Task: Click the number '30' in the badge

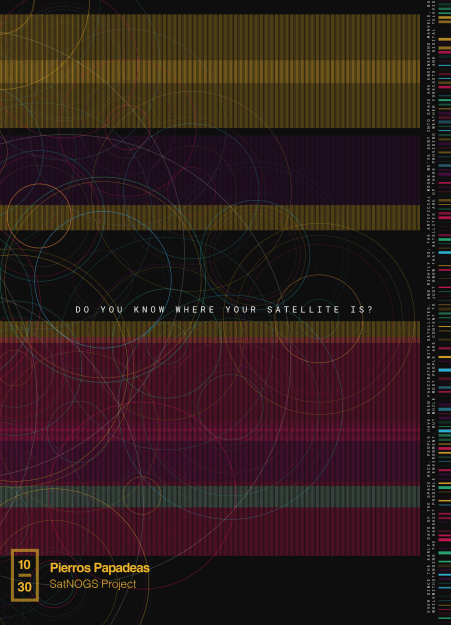Action: click(x=24, y=587)
